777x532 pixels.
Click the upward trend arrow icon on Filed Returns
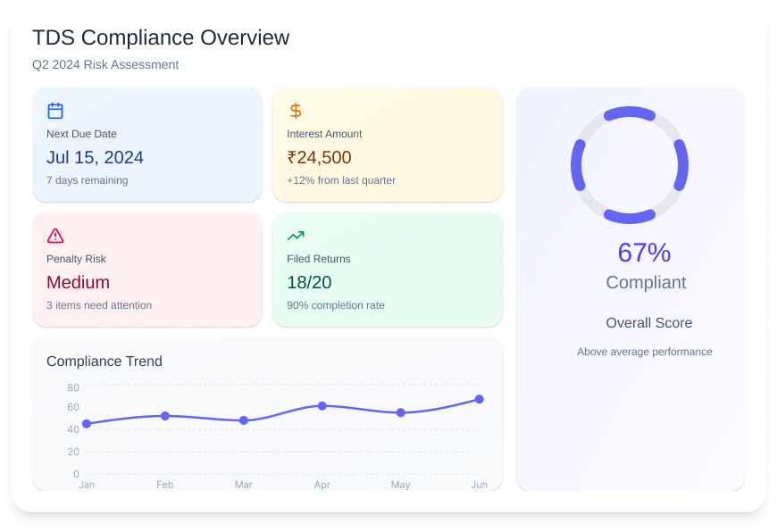point(296,236)
